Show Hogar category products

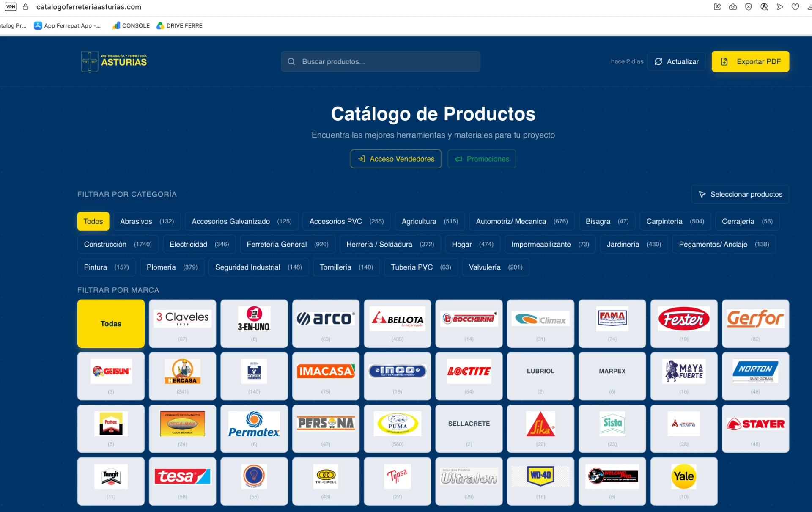(472, 244)
